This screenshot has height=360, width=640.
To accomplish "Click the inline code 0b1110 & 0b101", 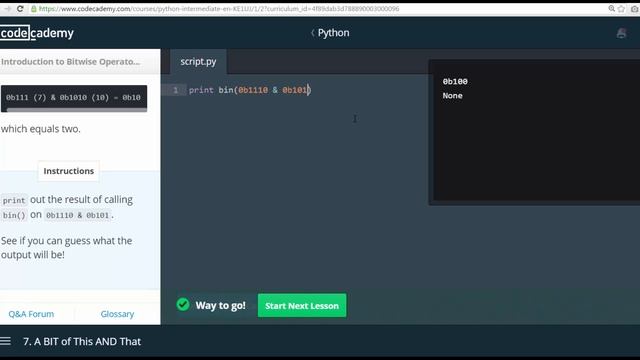I will coord(78,215).
